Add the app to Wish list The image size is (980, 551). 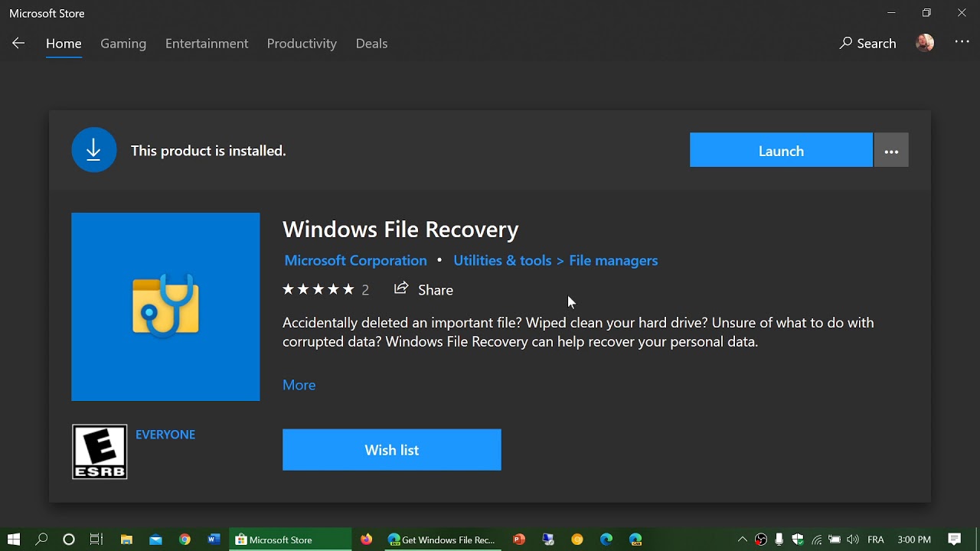(391, 450)
